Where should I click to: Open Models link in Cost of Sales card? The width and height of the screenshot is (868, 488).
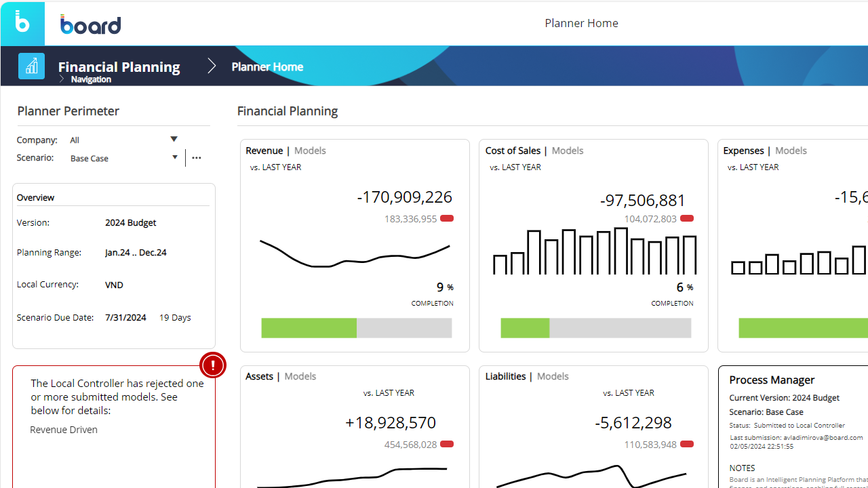click(x=568, y=150)
